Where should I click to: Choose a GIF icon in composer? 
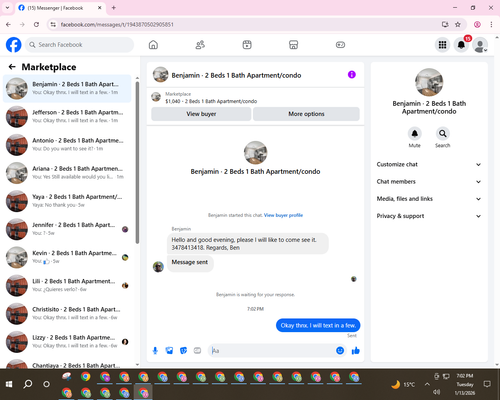click(197, 351)
